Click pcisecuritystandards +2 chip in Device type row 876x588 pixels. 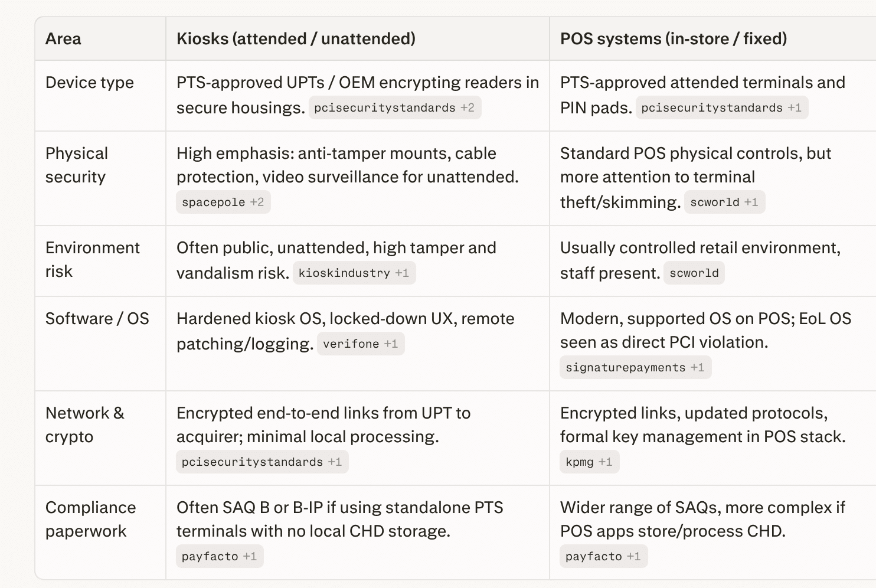point(394,107)
